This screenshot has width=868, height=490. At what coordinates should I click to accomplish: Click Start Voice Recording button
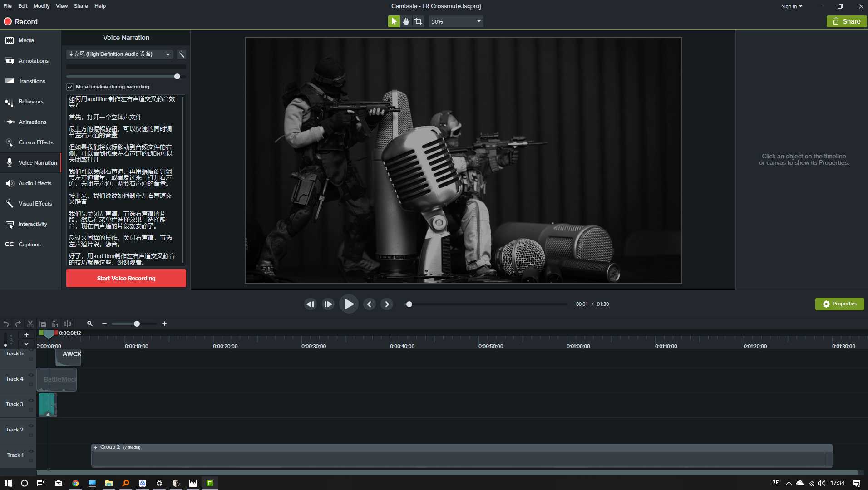(x=126, y=278)
